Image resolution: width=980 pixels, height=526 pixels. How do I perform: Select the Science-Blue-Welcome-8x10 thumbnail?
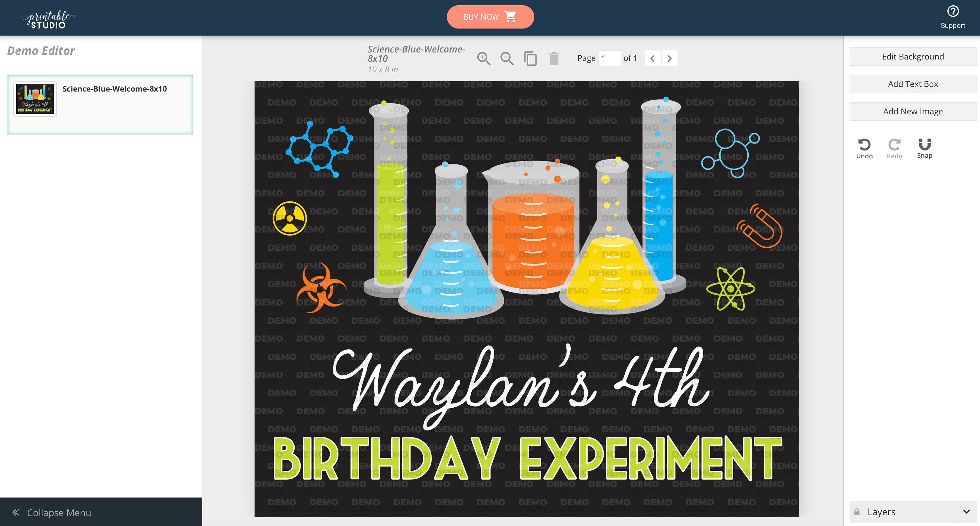35,99
